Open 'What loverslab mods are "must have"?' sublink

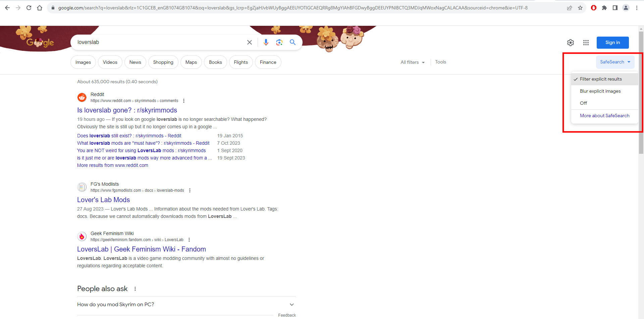point(143,143)
